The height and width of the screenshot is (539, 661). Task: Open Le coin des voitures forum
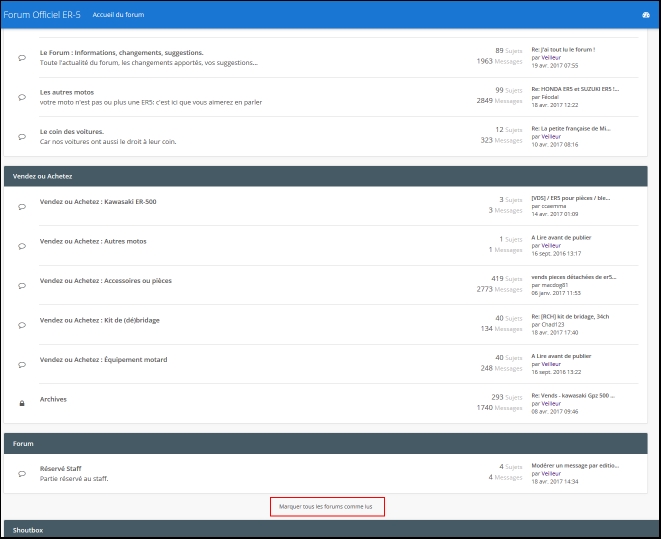[72, 132]
